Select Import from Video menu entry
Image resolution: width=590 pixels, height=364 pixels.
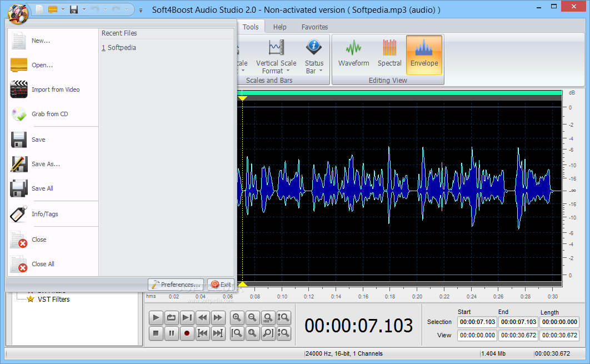pos(53,89)
